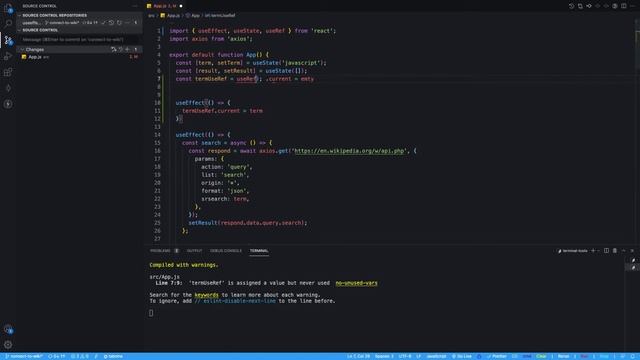Kill terminal with trash icon
640x360 pixels.
[615, 251]
